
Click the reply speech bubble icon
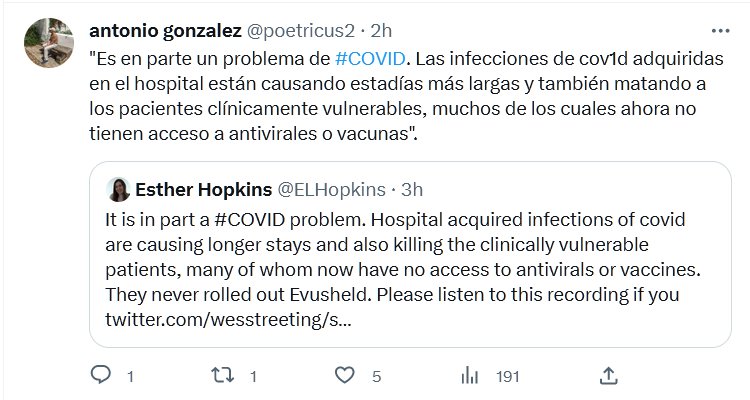click(x=100, y=376)
